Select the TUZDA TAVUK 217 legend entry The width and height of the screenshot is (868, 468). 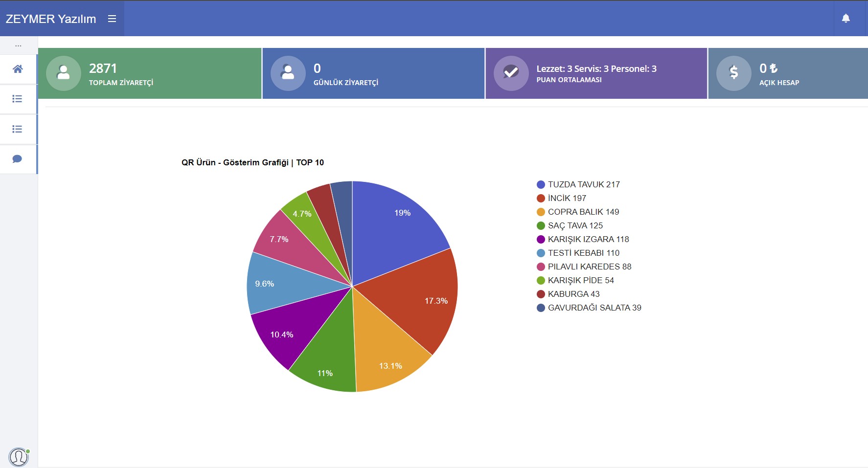[x=583, y=184]
